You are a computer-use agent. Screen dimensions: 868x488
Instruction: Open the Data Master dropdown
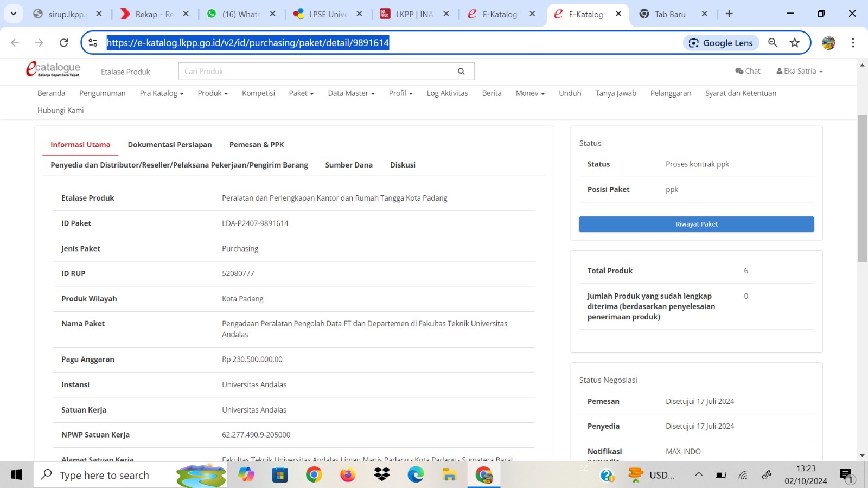point(351,93)
